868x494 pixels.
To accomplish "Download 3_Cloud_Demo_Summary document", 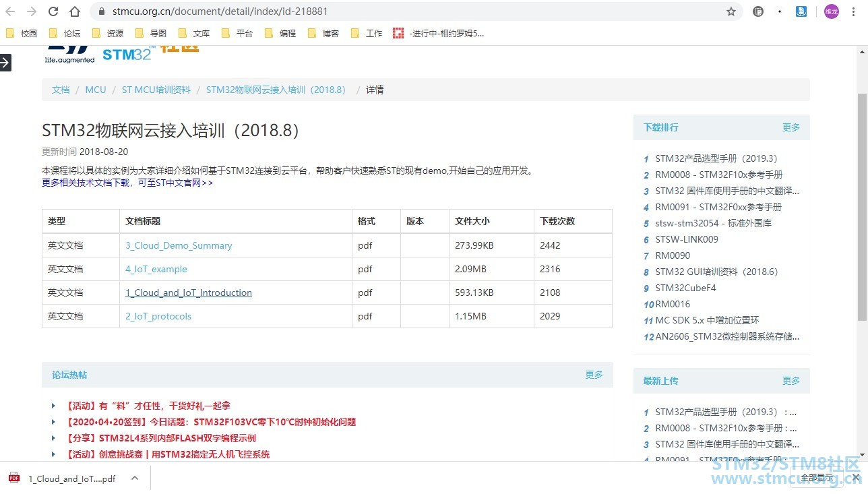I will tap(179, 245).
